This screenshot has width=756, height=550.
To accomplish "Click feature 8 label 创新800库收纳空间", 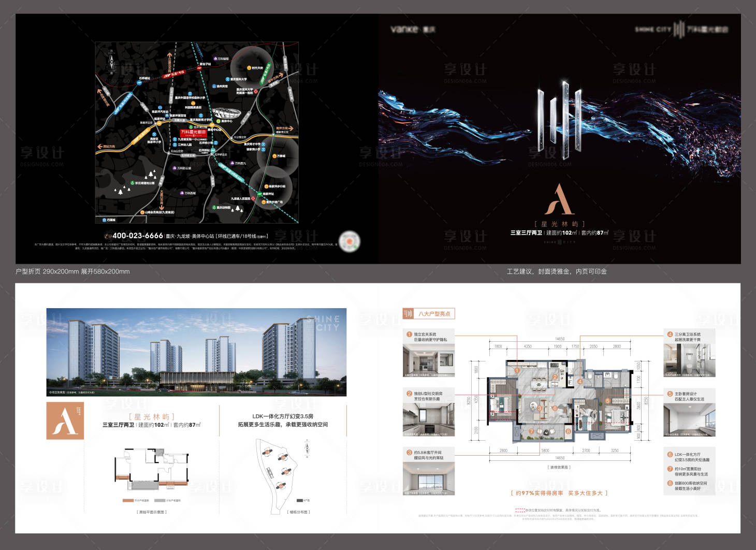I will click(690, 483).
